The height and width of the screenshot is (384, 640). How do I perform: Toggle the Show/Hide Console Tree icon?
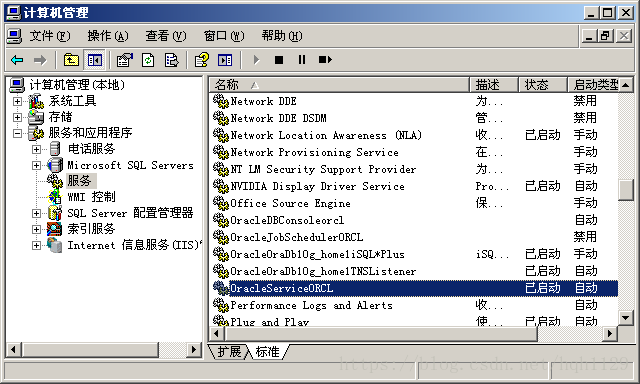[x=95, y=60]
